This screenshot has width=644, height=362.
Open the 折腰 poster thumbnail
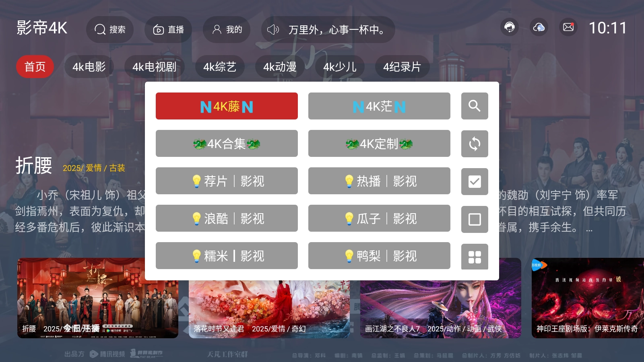point(98,298)
